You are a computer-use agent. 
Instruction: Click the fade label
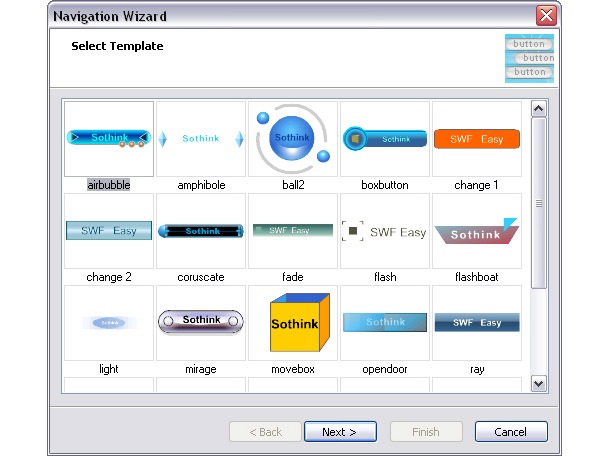pos(293,277)
